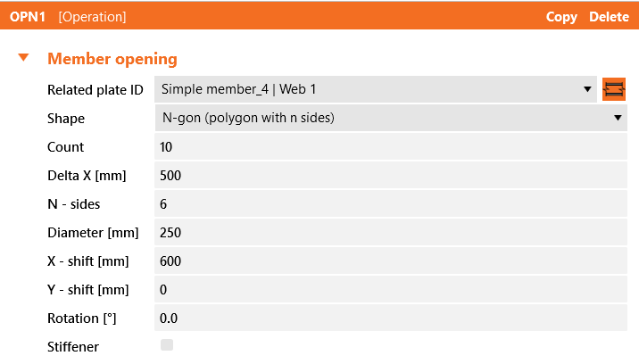Click the X - shift input field
Screen dimensions: 639x364
click(x=391, y=261)
